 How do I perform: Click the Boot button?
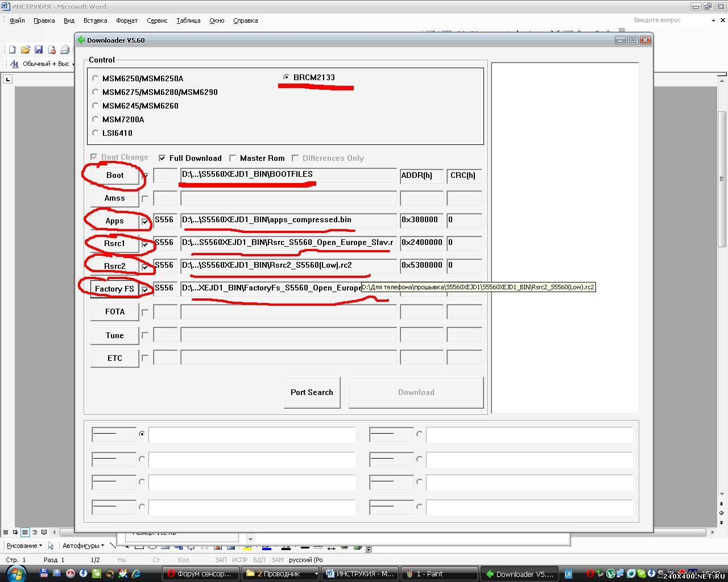click(115, 175)
